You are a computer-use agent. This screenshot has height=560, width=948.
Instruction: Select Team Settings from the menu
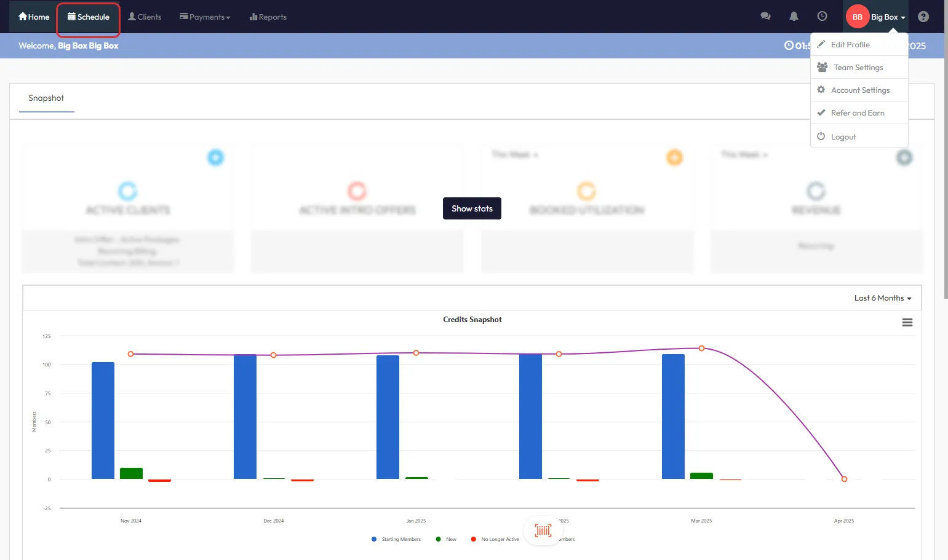858,68
